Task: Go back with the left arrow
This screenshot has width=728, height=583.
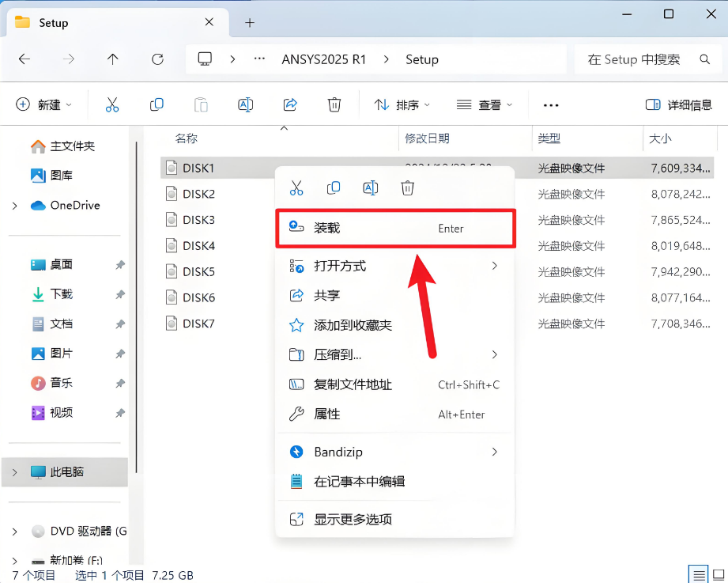Action: point(25,59)
